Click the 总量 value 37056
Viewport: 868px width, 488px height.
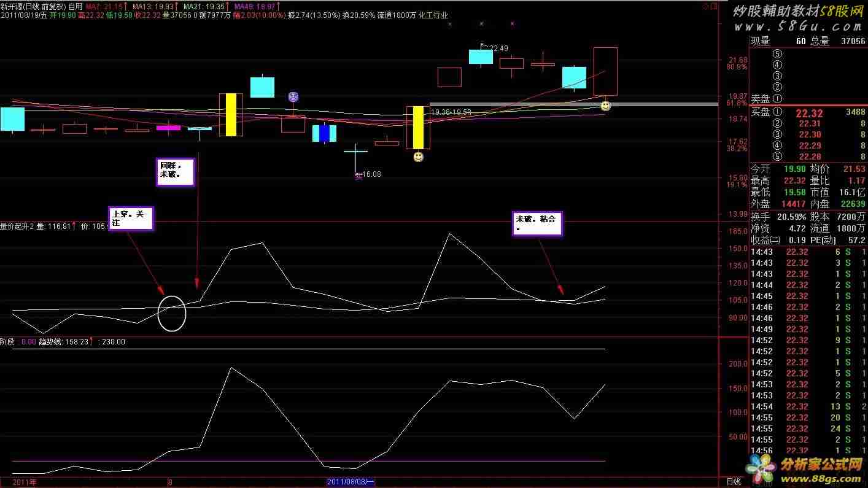[x=853, y=41]
